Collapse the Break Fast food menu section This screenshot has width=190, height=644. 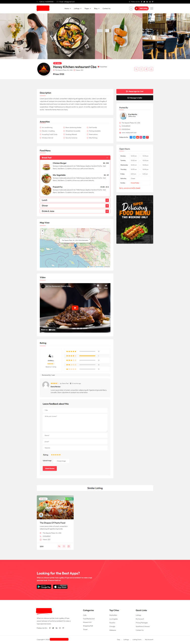click(x=107, y=158)
